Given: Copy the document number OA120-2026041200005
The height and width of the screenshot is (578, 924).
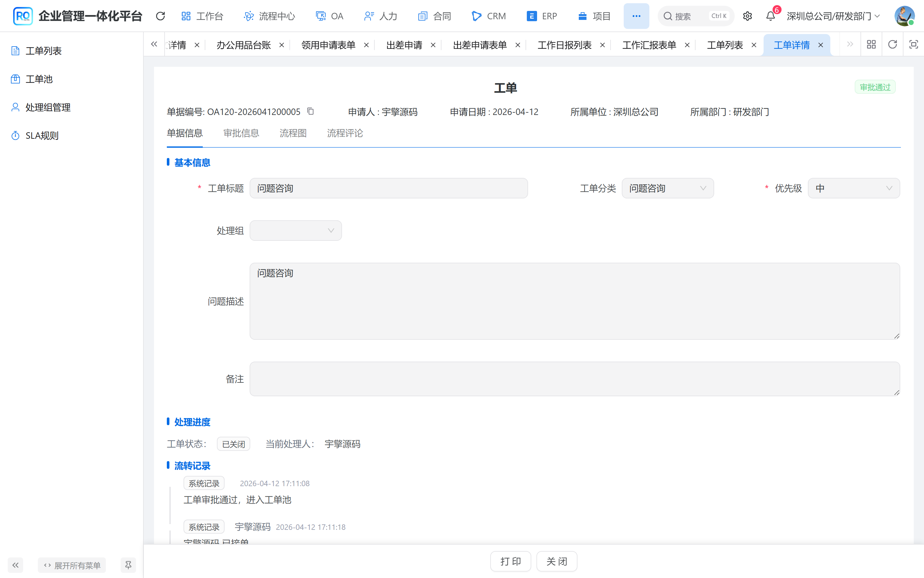Looking at the screenshot, I should [311, 111].
